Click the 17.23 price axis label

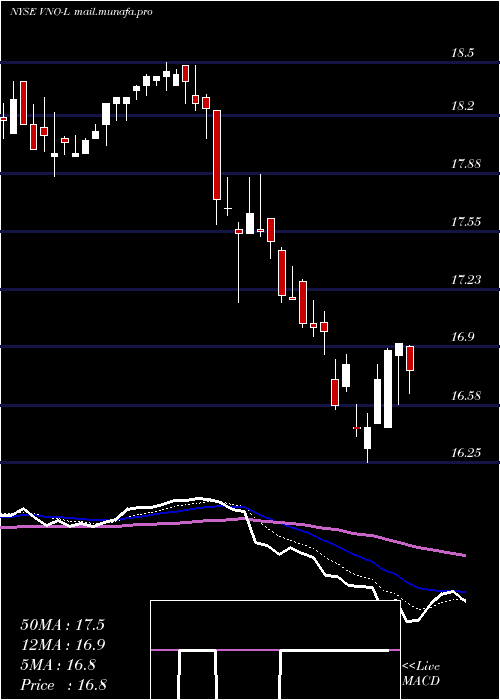pyautogui.click(x=466, y=279)
